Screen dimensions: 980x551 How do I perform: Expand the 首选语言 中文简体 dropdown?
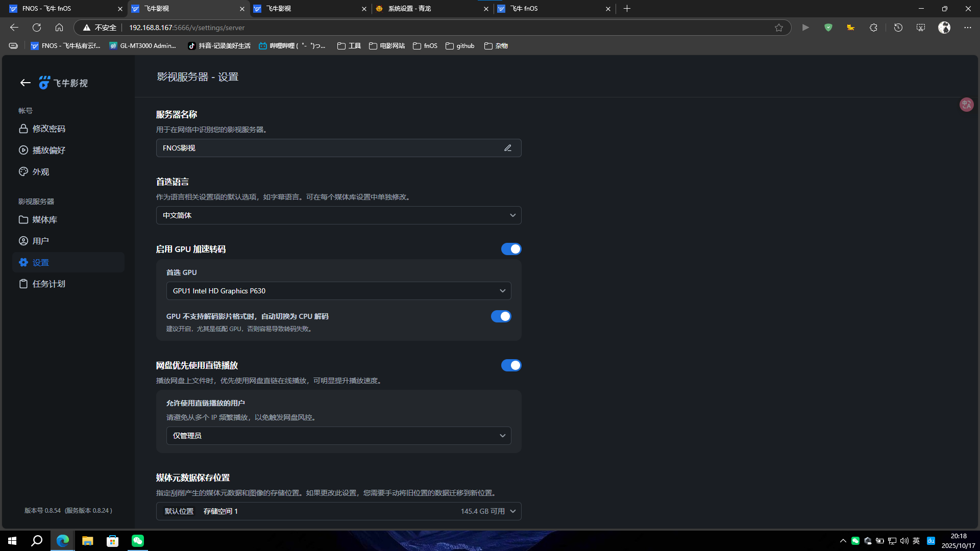coord(338,215)
